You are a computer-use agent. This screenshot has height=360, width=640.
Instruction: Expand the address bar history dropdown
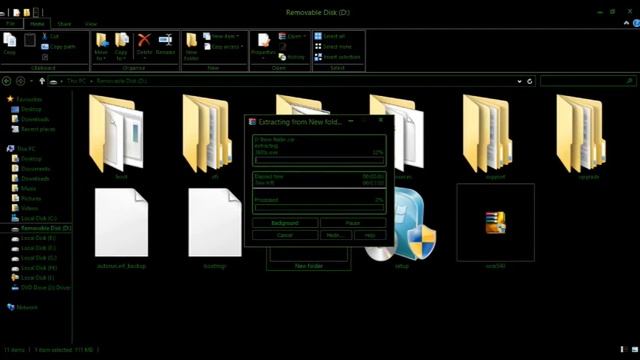519,81
